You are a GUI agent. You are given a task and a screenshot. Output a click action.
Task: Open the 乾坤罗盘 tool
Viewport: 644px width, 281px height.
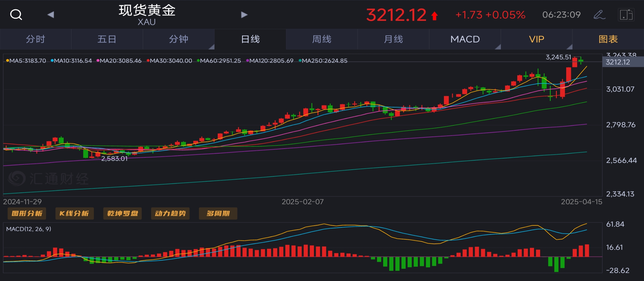tap(122, 213)
